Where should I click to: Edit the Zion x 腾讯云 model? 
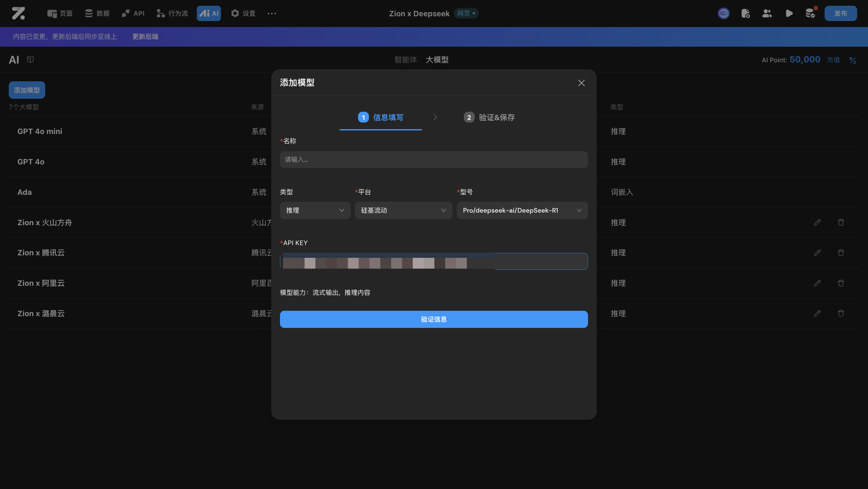click(x=817, y=253)
